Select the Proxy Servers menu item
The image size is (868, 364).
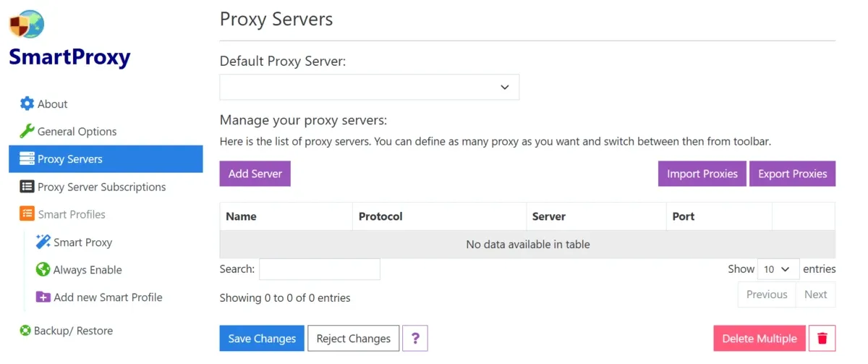pyautogui.click(x=106, y=158)
